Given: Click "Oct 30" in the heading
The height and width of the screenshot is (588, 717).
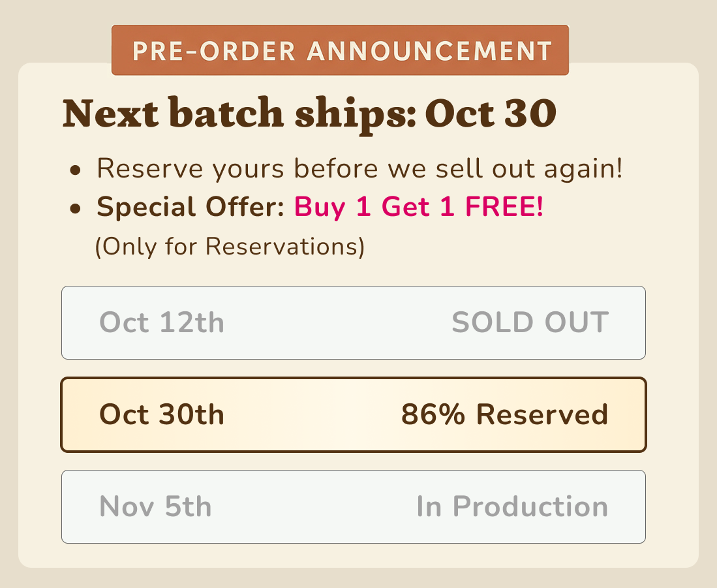Looking at the screenshot, I should coord(491,114).
